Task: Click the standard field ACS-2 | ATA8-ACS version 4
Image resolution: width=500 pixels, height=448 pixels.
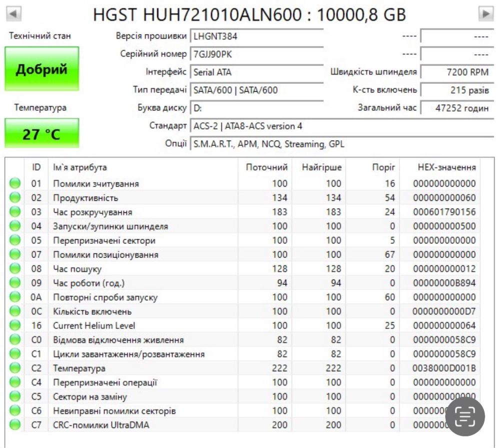Action: click(x=342, y=126)
